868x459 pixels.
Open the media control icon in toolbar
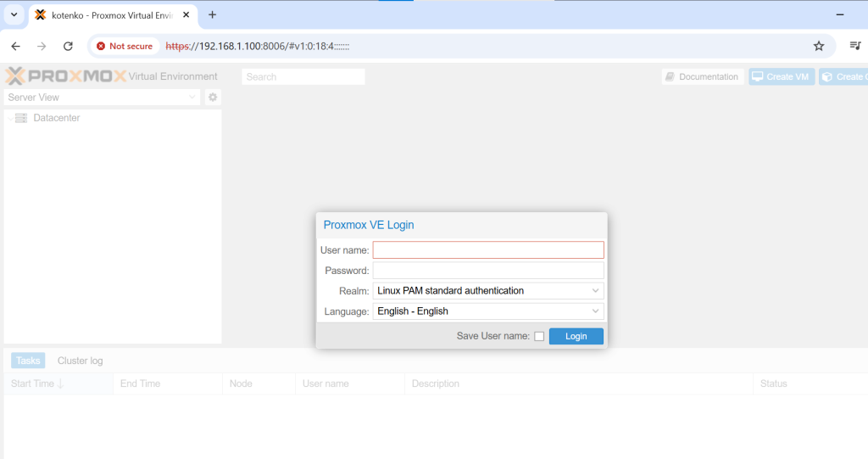855,46
